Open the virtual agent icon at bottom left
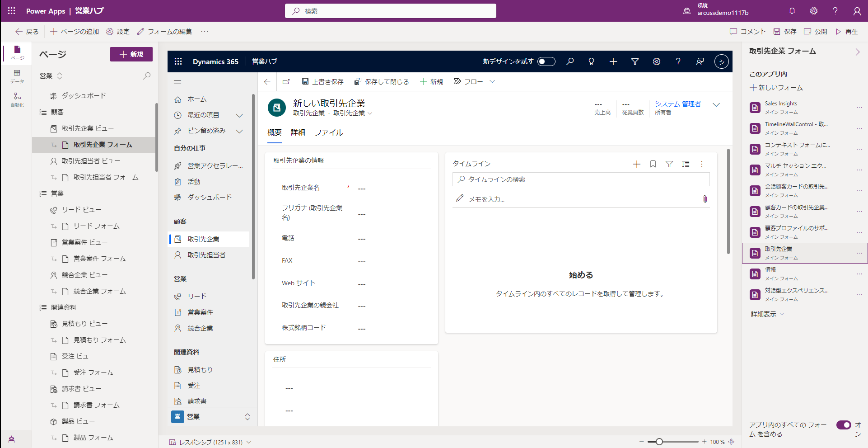This screenshot has width=868, height=448. (12, 439)
